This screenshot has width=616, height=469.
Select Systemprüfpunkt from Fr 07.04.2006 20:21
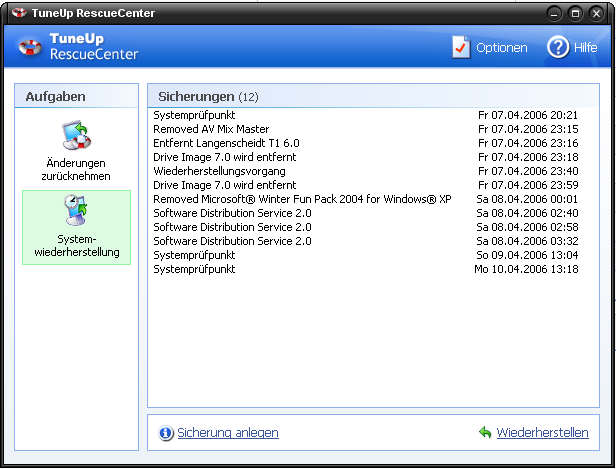(365, 115)
